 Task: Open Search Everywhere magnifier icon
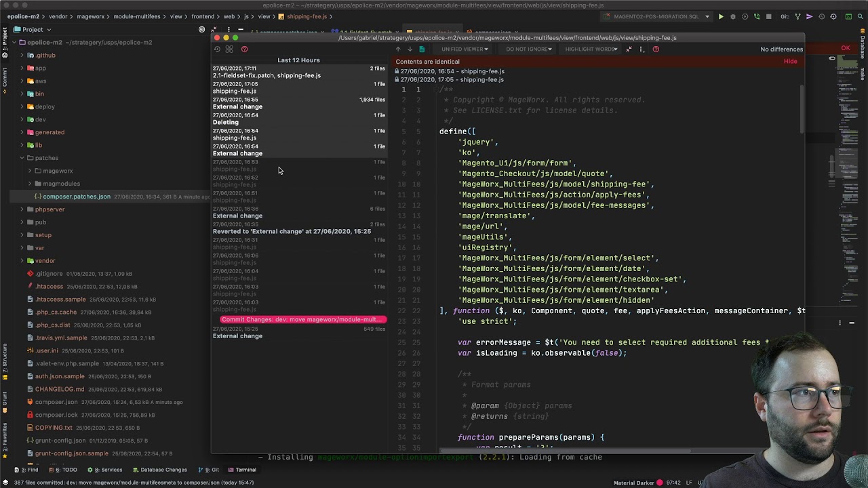tap(860, 16)
